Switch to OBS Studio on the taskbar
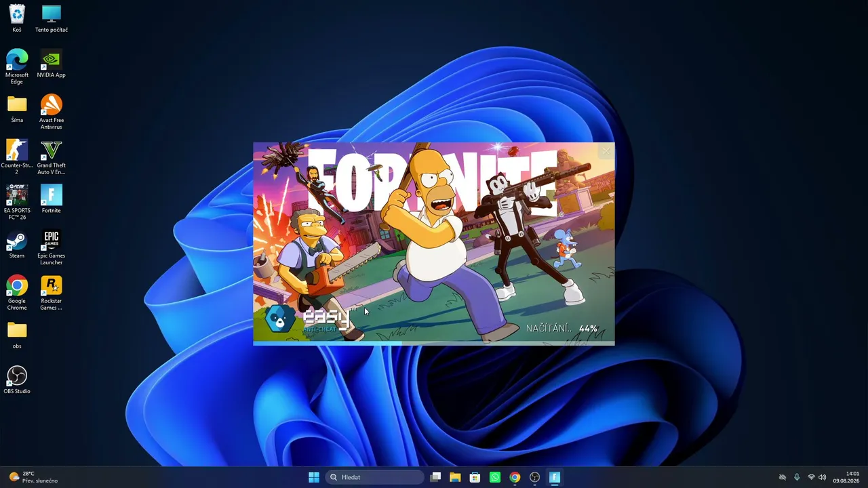 coord(534,477)
